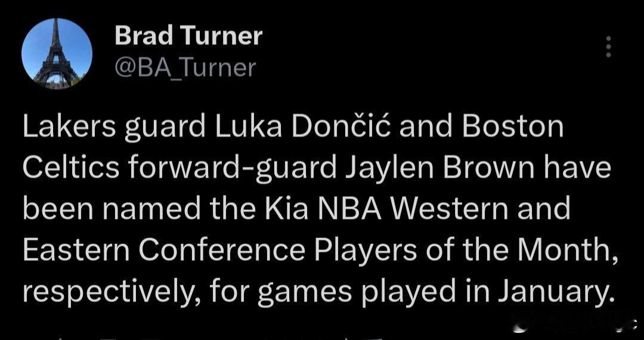Click the @BA_Turner handle

coord(184,68)
